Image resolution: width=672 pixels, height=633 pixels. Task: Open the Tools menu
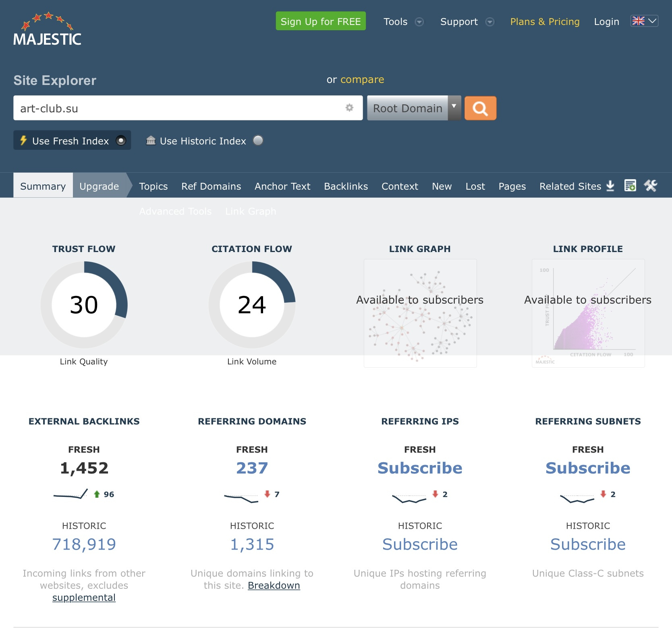[x=395, y=21]
